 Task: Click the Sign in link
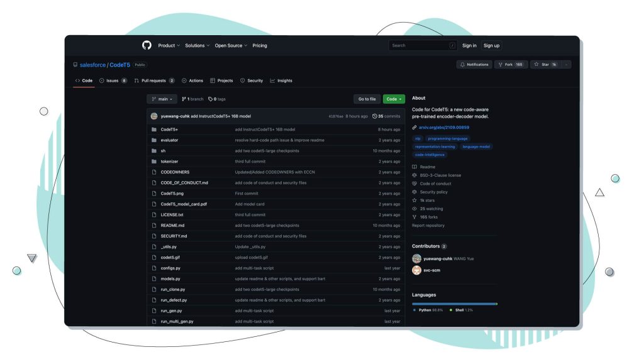[469, 45]
